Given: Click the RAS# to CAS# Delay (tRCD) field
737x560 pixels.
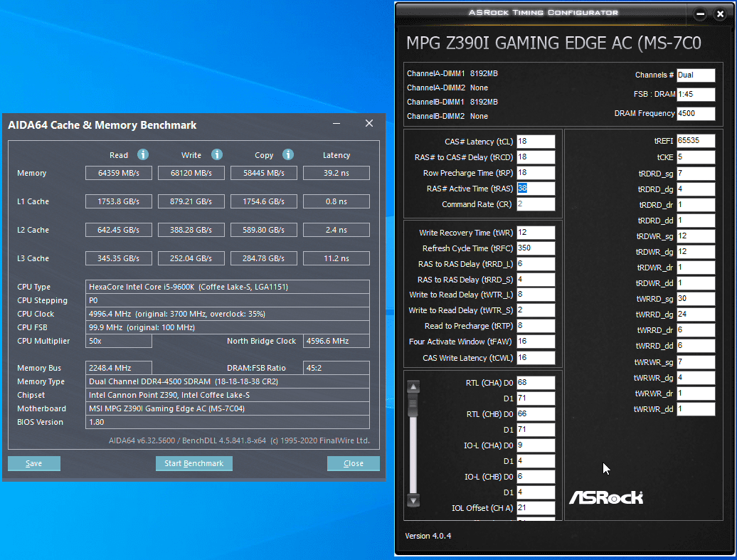Looking at the screenshot, I should coord(536,157).
